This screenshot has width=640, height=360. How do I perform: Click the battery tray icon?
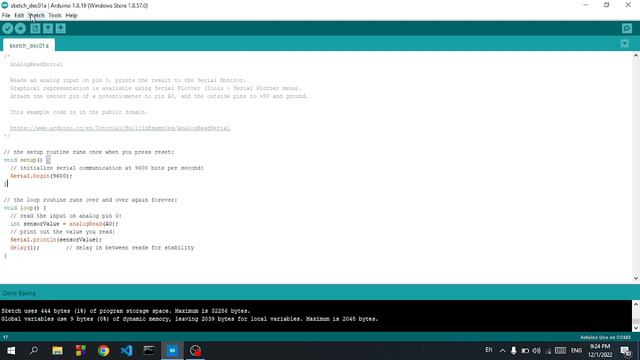[525, 351]
